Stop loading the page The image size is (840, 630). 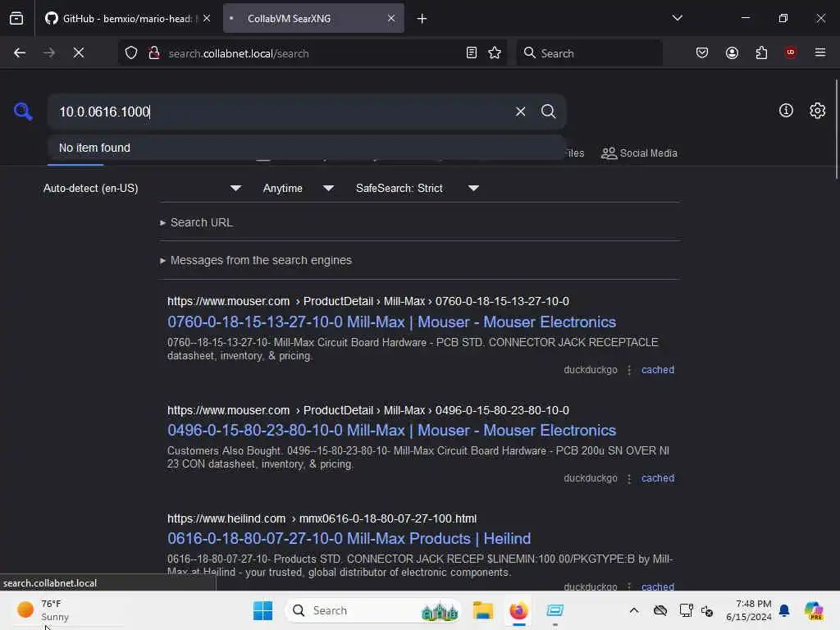pos(78,52)
